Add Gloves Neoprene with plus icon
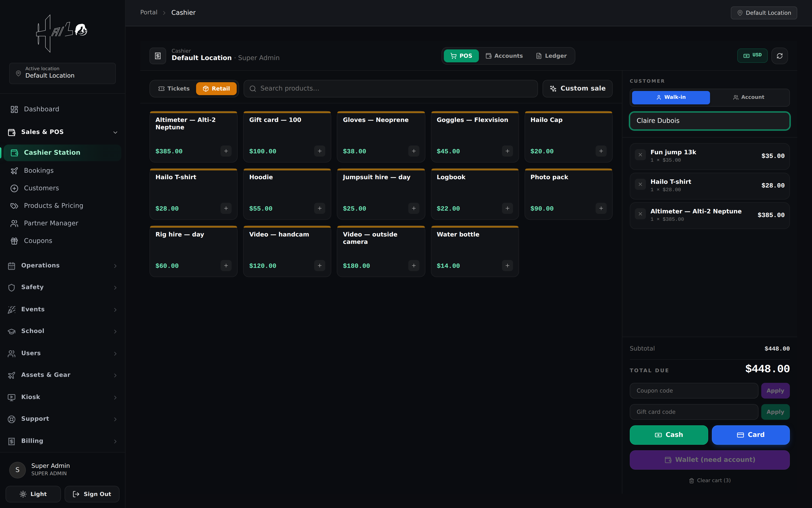 [x=413, y=151]
